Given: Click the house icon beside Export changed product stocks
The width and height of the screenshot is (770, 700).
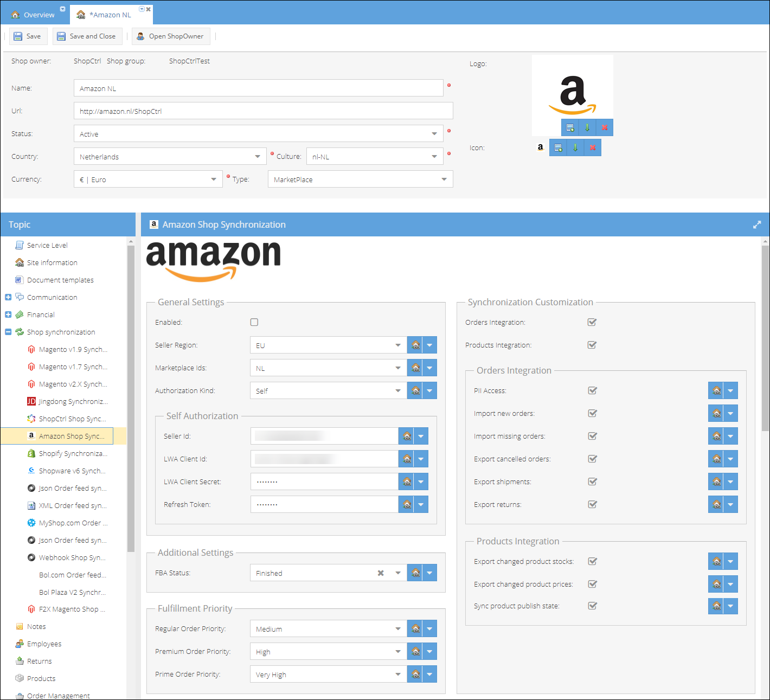Looking at the screenshot, I should [716, 561].
